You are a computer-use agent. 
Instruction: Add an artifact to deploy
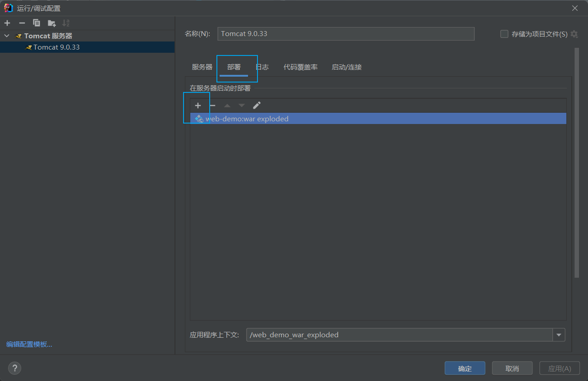point(198,106)
